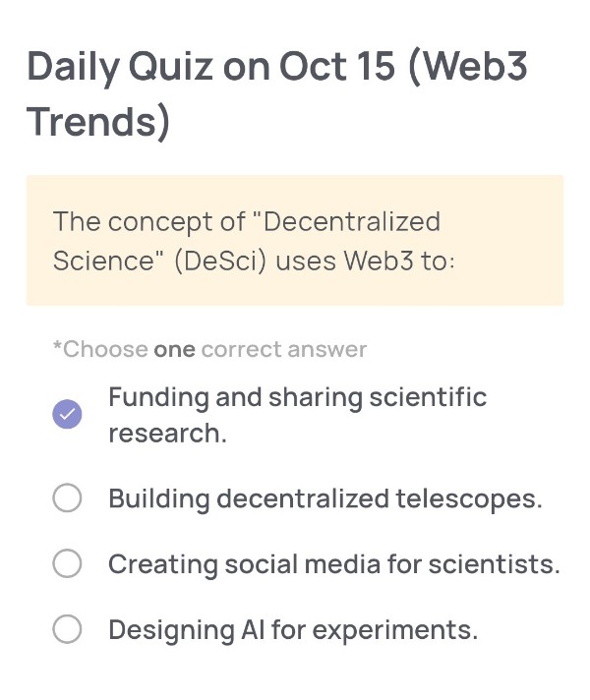Click the bold word "one" in the hint

point(174,349)
